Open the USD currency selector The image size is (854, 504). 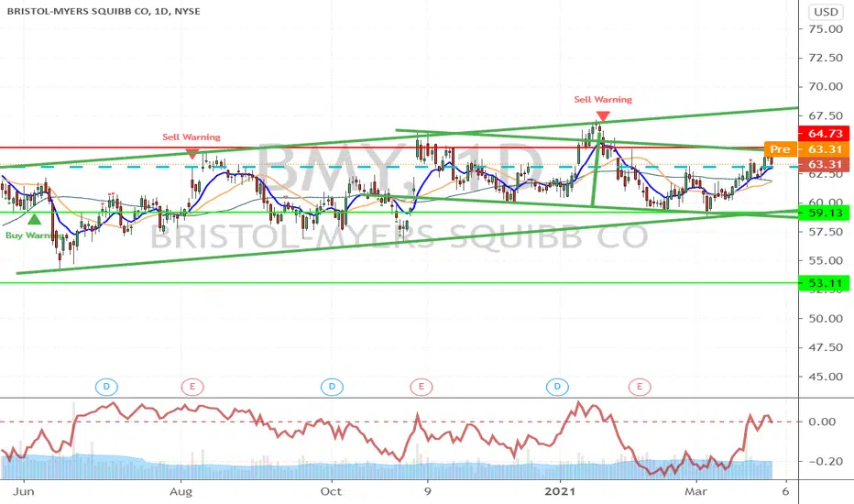[x=826, y=12]
